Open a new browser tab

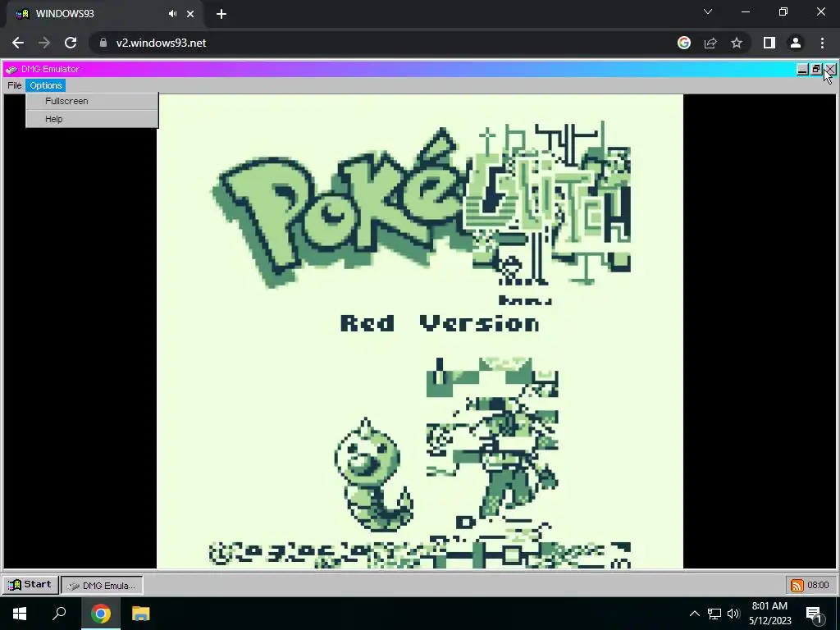click(x=221, y=14)
